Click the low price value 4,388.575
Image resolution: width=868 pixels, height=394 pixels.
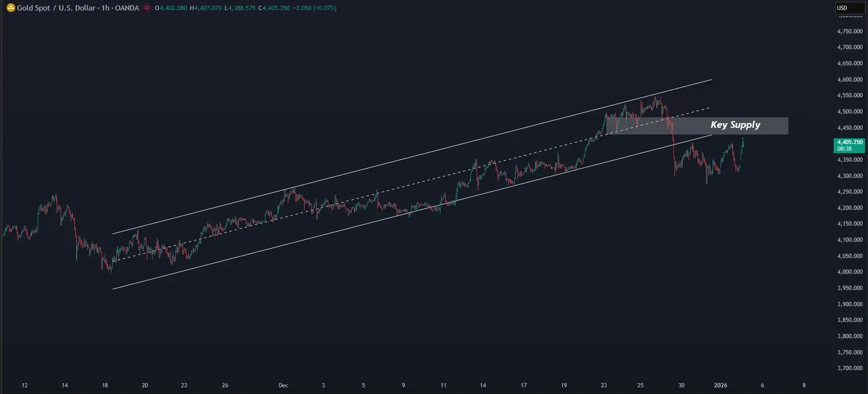tap(242, 8)
